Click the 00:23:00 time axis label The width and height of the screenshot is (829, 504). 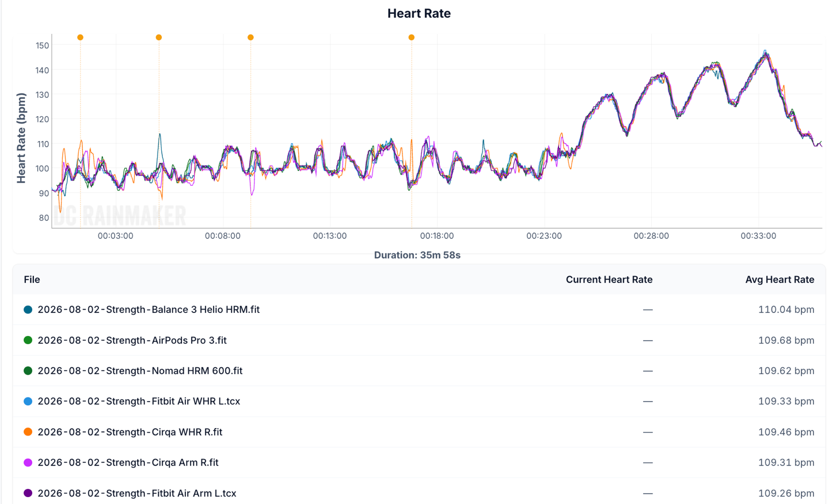(x=544, y=236)
